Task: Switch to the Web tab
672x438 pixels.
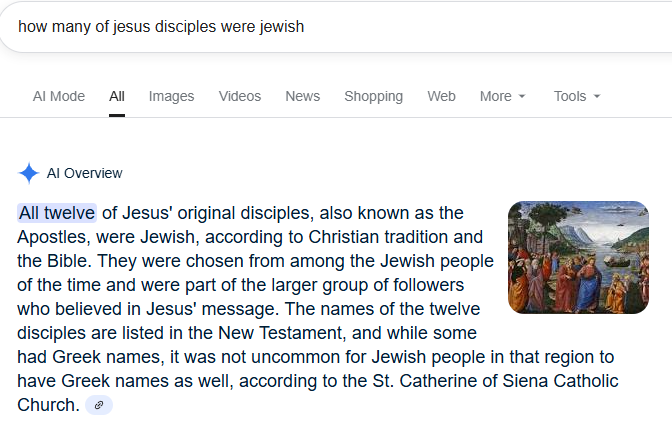Action: tap(441, 96)
